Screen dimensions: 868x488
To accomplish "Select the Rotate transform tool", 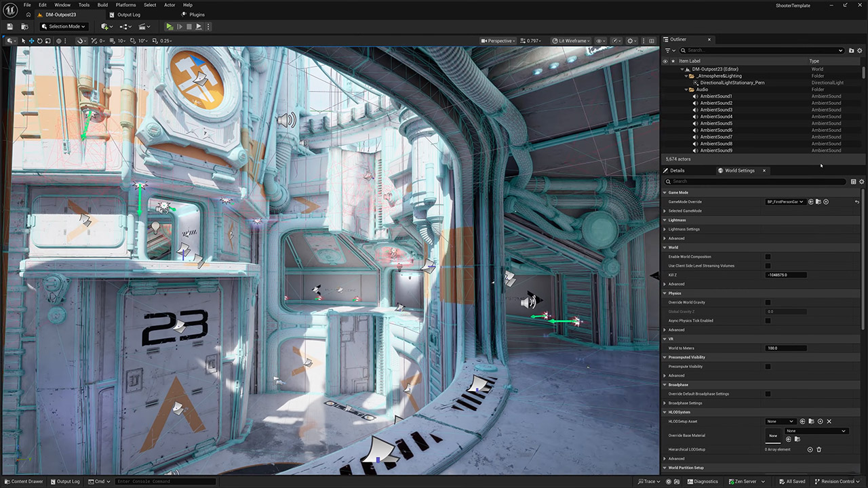I will point(39,40).
